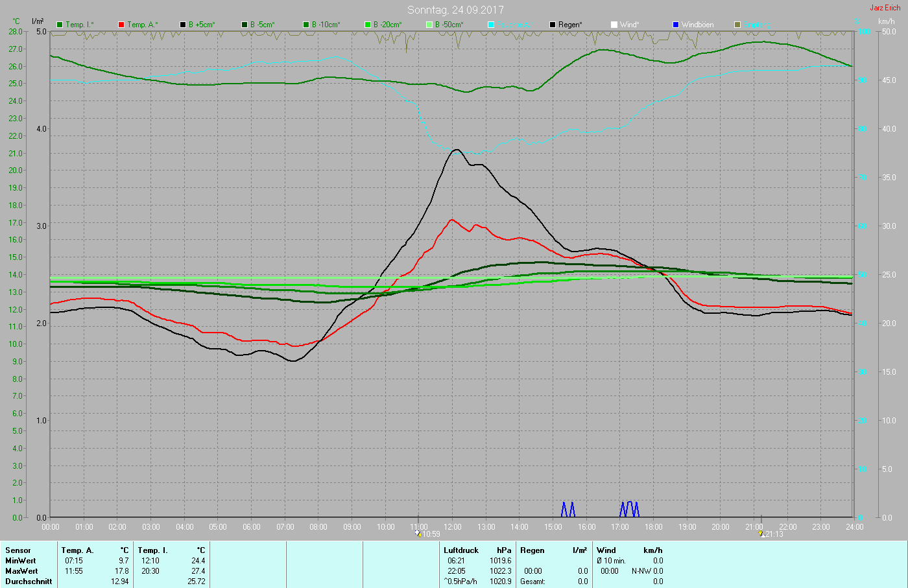The image size is (908, 588).
Task: Click the black Regen legend swatch
Action: coord(553,25)
